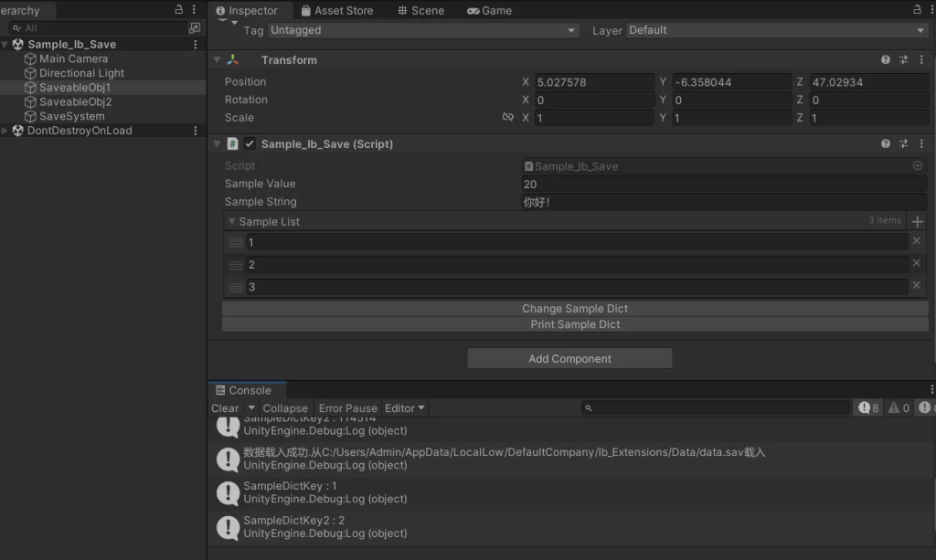
Task: Collapse the Sample_lb_Save scene in hierarchy
Action: coord(5,44)
